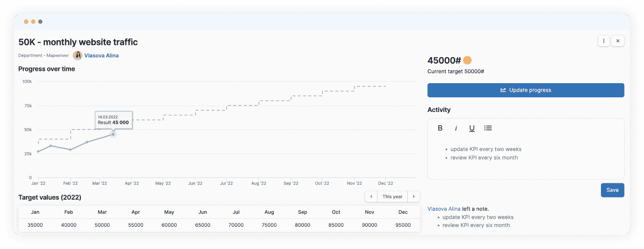Click the March target value 50000
This screenshot has height=249, width=644.
pos(102,225)
